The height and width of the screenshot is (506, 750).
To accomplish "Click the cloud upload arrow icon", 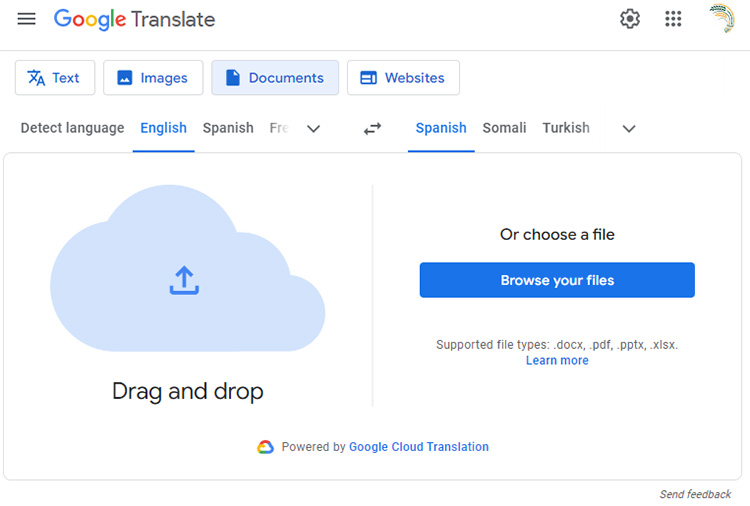I will pyautogui.click(x=184, y=280).
